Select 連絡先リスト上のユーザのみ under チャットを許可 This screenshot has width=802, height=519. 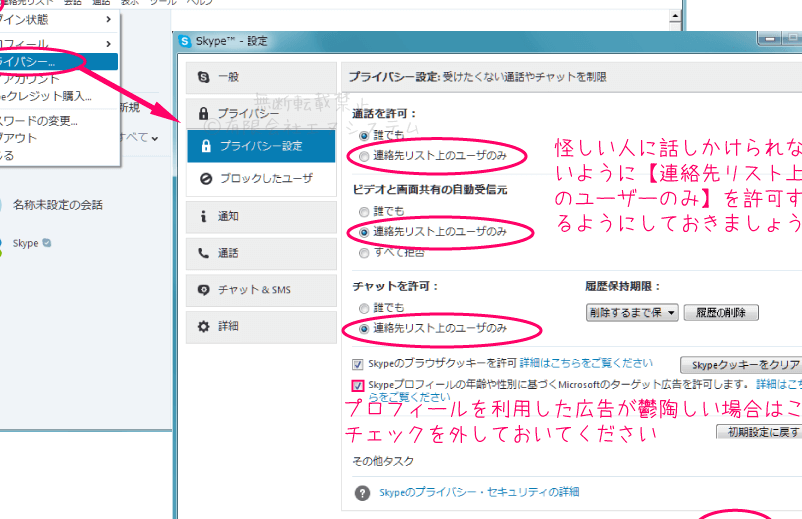(364, 329)
